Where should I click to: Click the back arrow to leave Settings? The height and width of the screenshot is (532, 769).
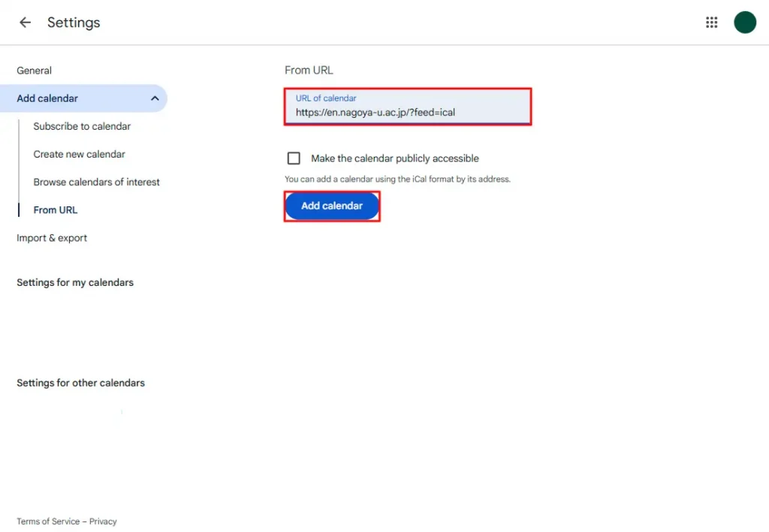point(25,23)
